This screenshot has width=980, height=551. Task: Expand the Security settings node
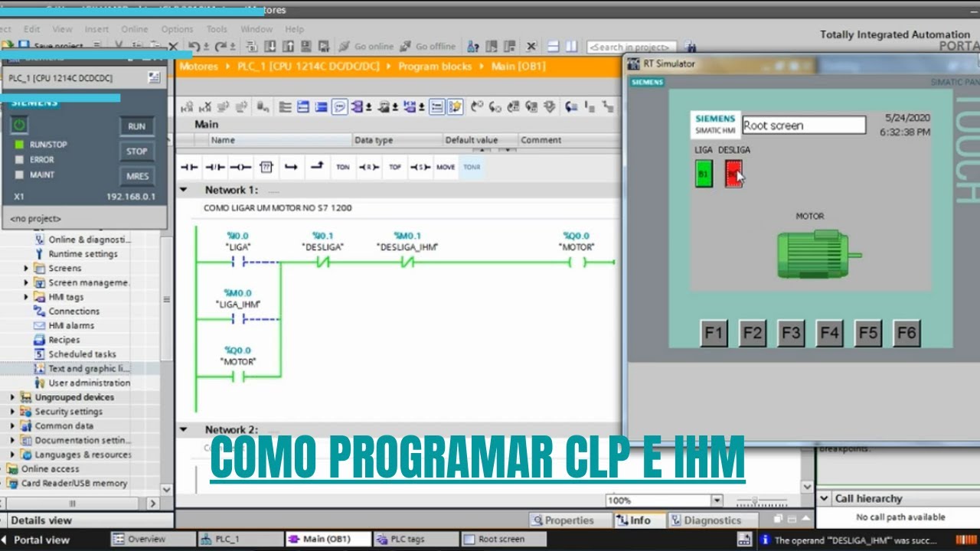point(12,412)
